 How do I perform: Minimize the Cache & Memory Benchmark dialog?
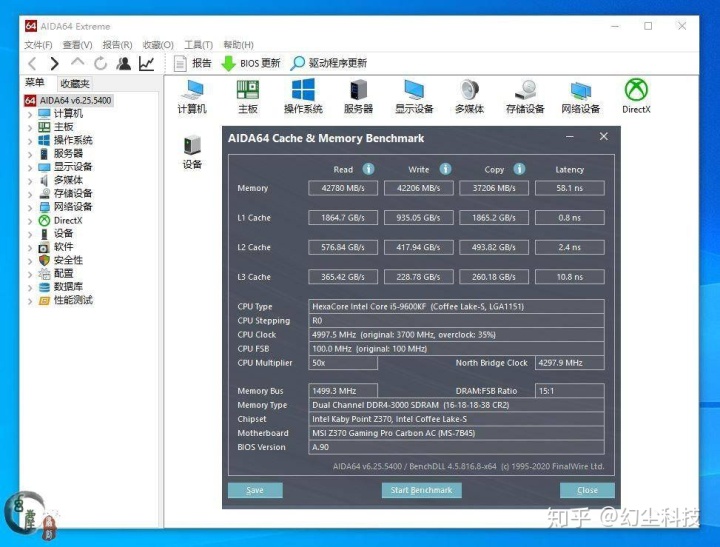tap(570, 137)
